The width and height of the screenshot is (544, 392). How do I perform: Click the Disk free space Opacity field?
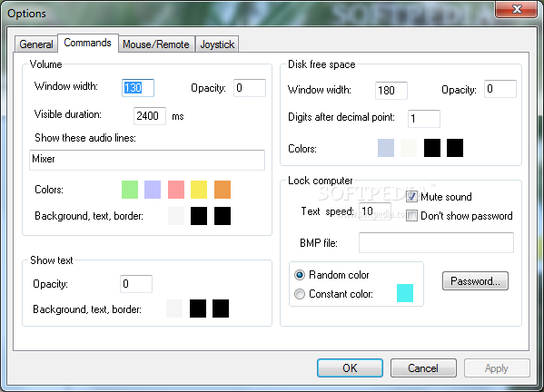(500, 89)
